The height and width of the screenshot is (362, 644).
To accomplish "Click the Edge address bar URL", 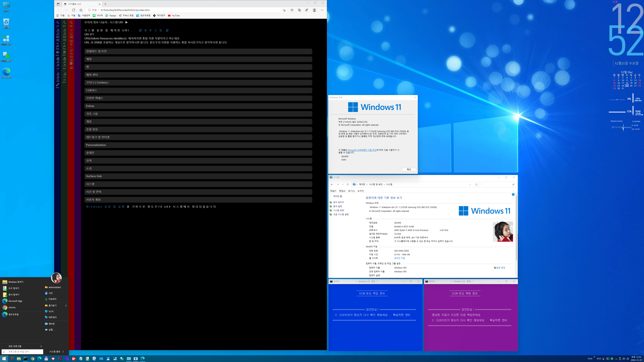I will tap(125, 10).
